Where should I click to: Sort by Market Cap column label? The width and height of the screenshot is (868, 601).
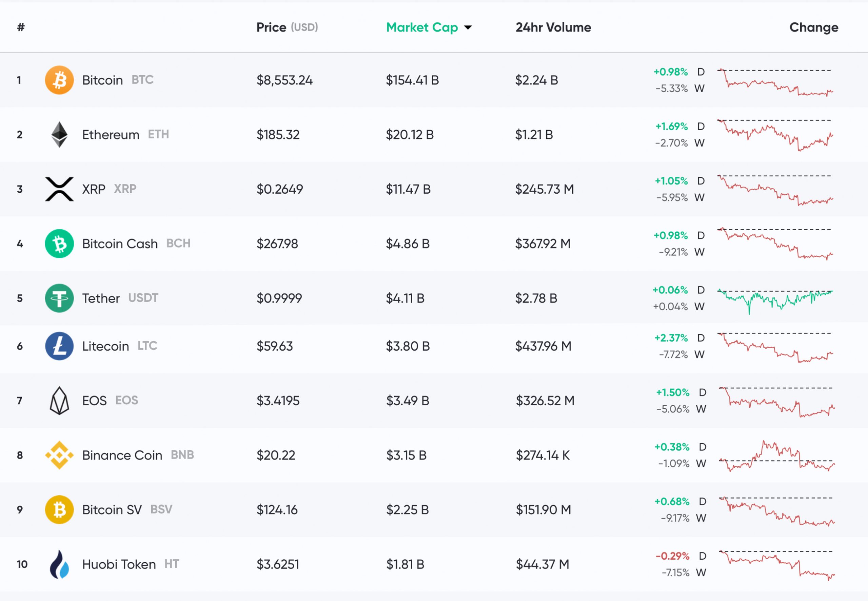point(421,27)
